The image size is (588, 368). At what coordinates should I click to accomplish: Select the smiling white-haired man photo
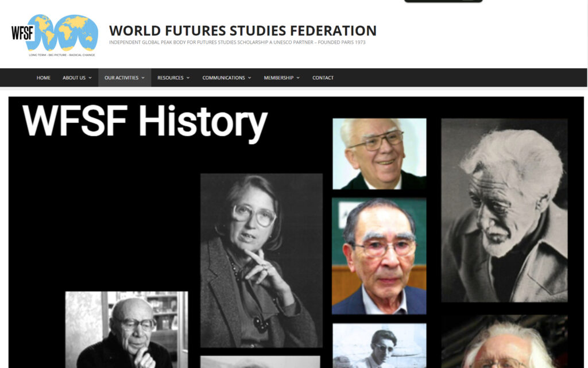380,154
